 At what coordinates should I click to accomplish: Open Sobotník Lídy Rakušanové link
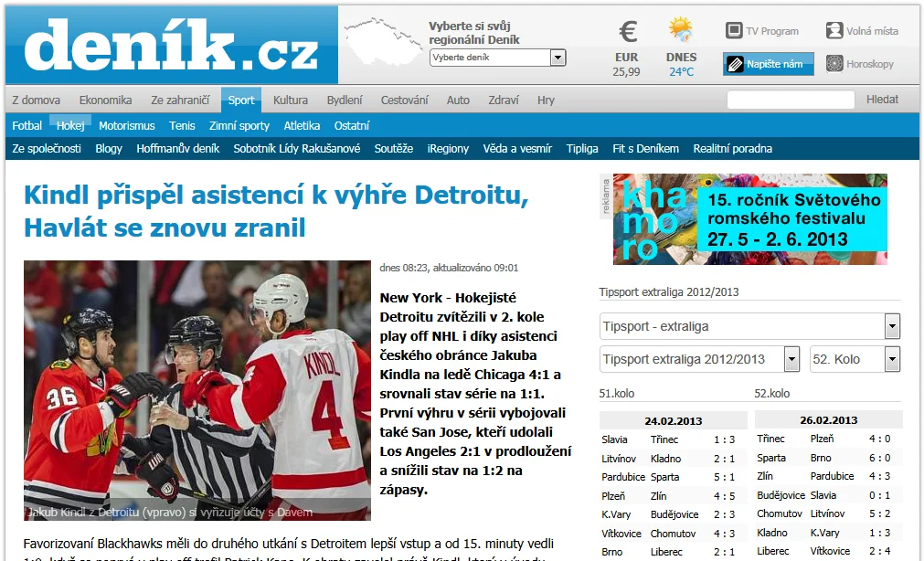click(297, 148)
